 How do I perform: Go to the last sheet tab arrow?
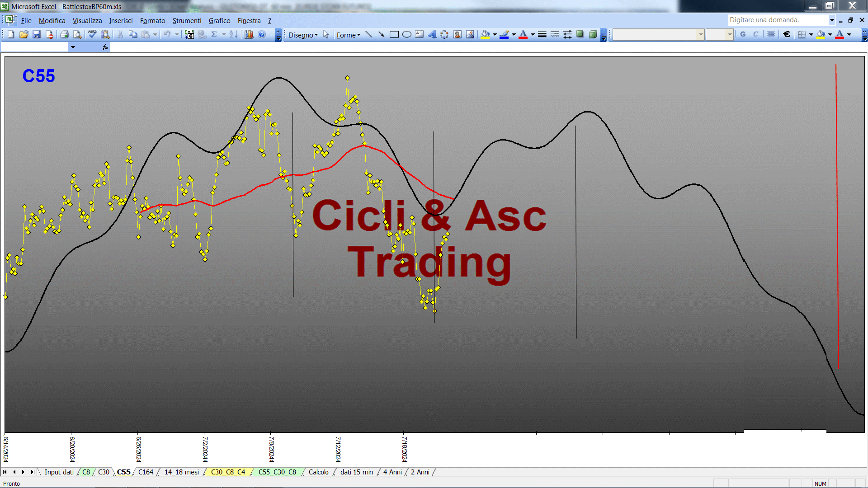(x=33, y=472)
